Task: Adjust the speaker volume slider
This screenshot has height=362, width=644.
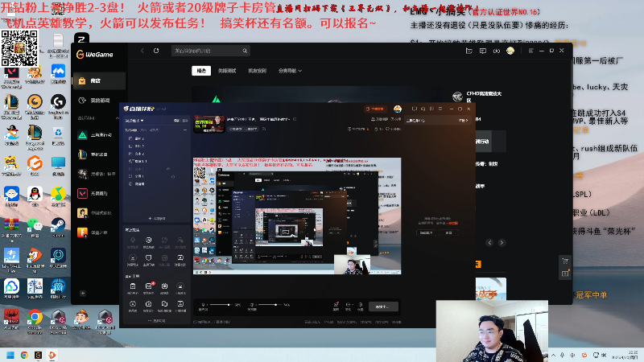Action: click(x=270, y=305)
